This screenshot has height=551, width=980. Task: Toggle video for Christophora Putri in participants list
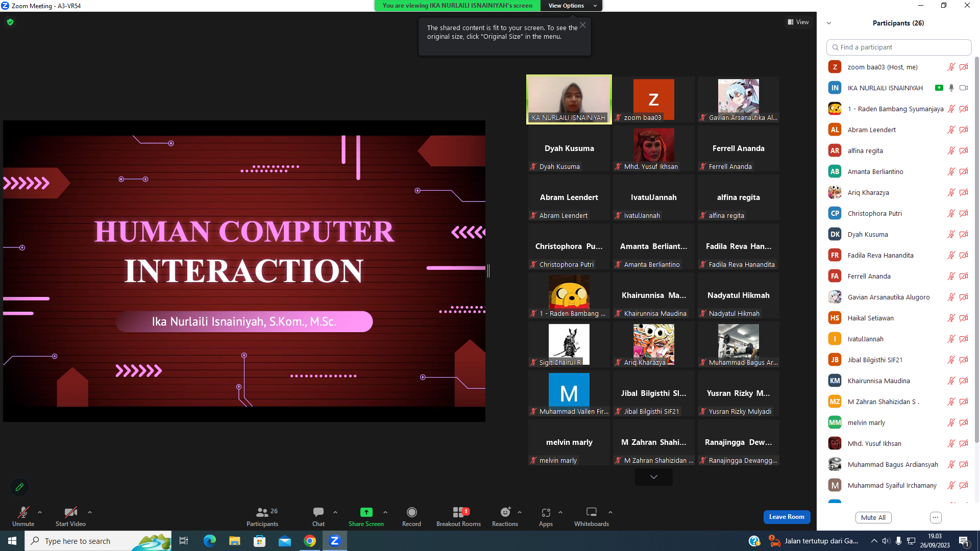[964, 213]
